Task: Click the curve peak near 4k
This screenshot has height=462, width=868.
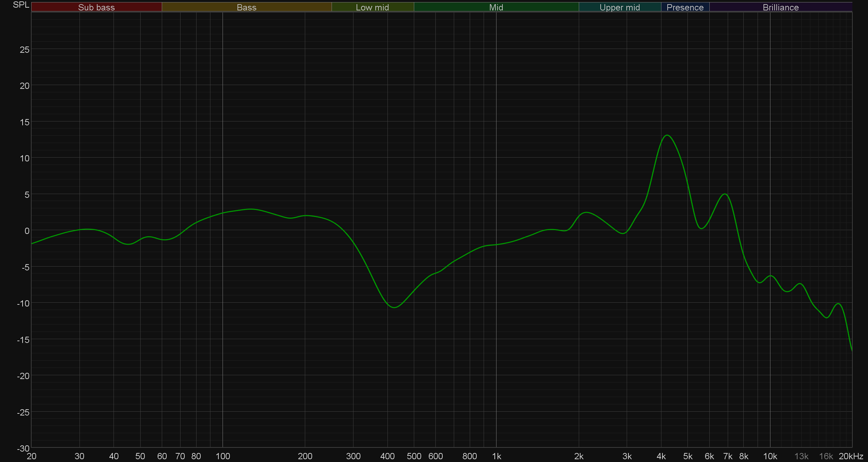Action: pyautogui.click(x=667, y=135)
